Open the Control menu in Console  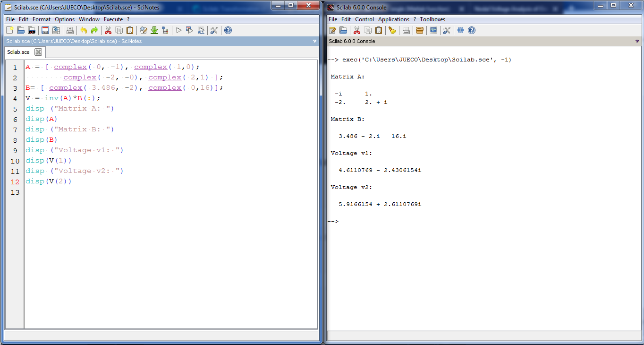(x=364, y=19)
